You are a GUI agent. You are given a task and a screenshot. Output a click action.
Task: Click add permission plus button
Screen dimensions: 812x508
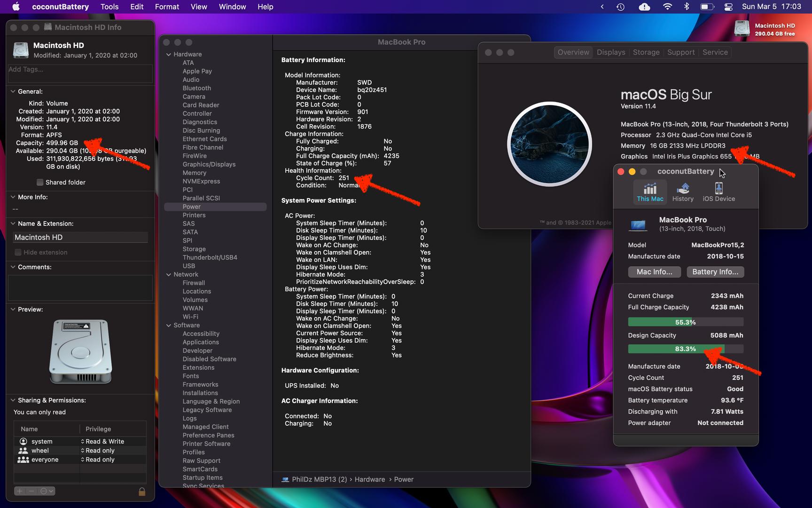click(20, 491)
